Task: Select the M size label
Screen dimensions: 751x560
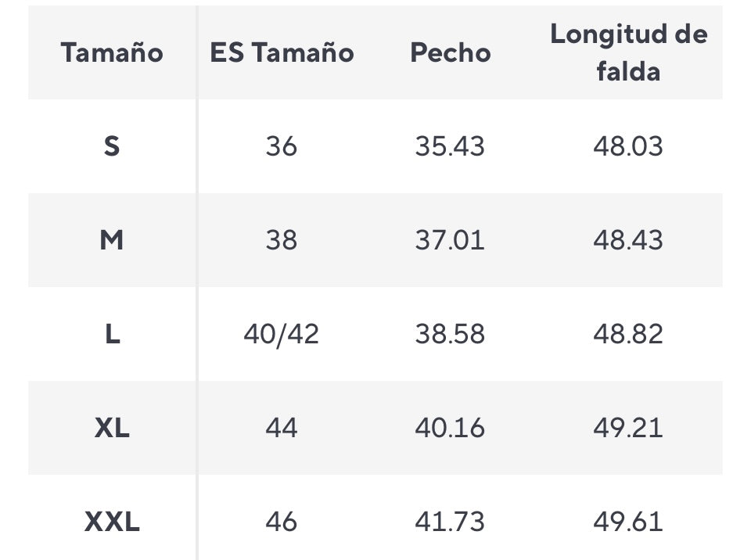Action: (x=112, y=240)
